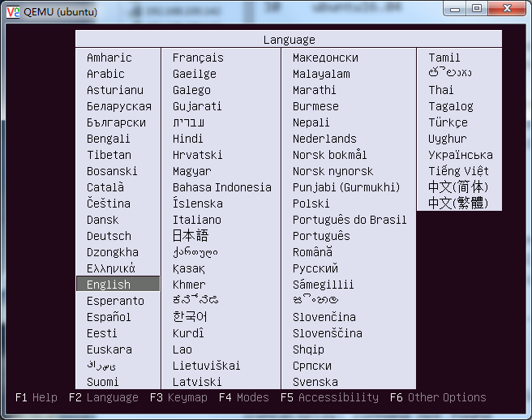This screenshot has width=532, height=420.
Task: Minimize the QEMU window
Action: coord(455,9)
